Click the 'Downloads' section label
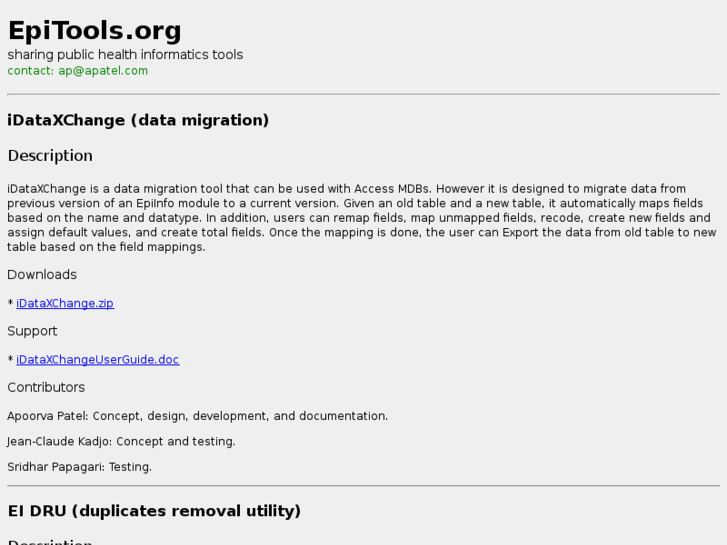 tap(42, 275)
